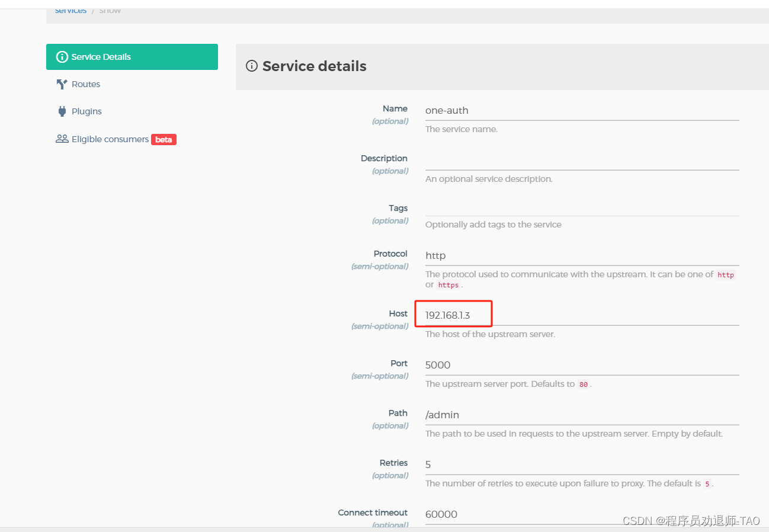Viewport: 769px width, 532px height.
Task: Click the Eligible consumers people icon
Action: click(x=62, y=139)
